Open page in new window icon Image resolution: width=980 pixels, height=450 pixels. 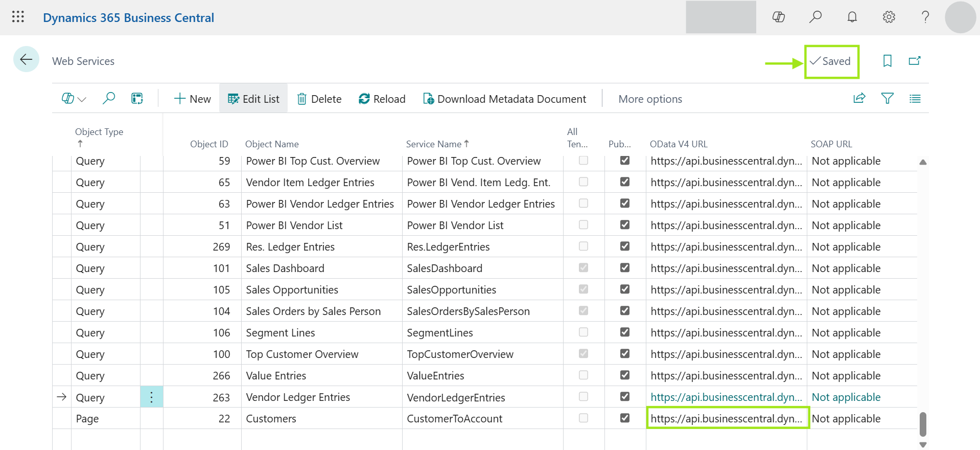click(x=914, y=61)
